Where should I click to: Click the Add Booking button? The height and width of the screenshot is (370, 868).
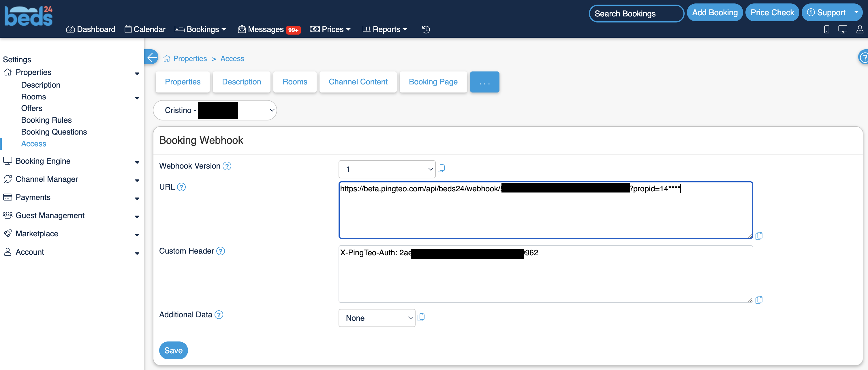pyautogui.click(x=715, y=13)
